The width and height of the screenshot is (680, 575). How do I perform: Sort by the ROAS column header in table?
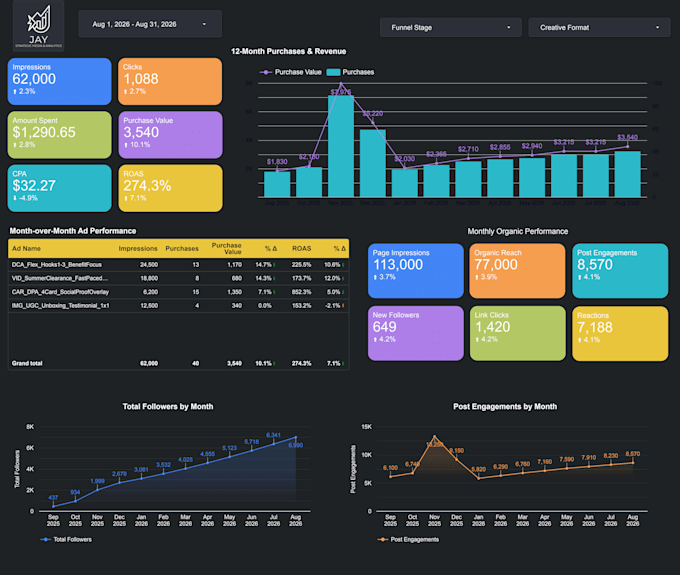(x=301, y=248)
